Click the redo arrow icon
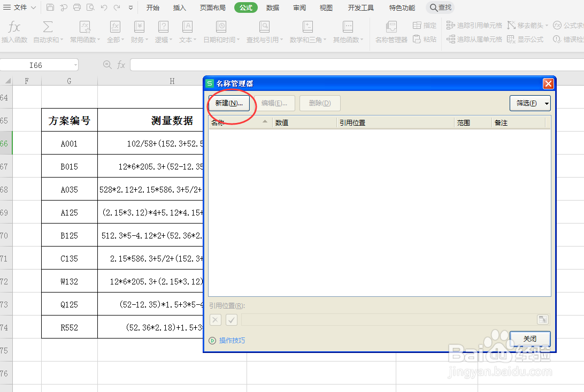The image size is (584, 392). [x=117, y=7]
